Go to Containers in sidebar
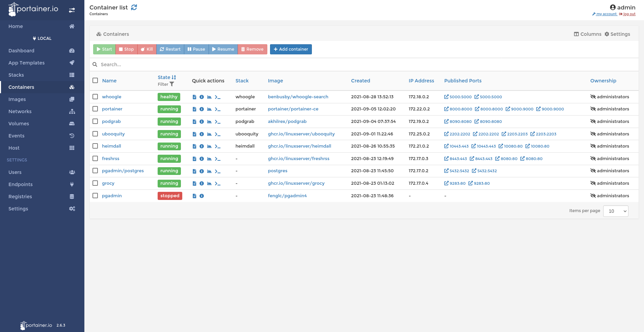This screenshot has height=332, width=644. 42,87
